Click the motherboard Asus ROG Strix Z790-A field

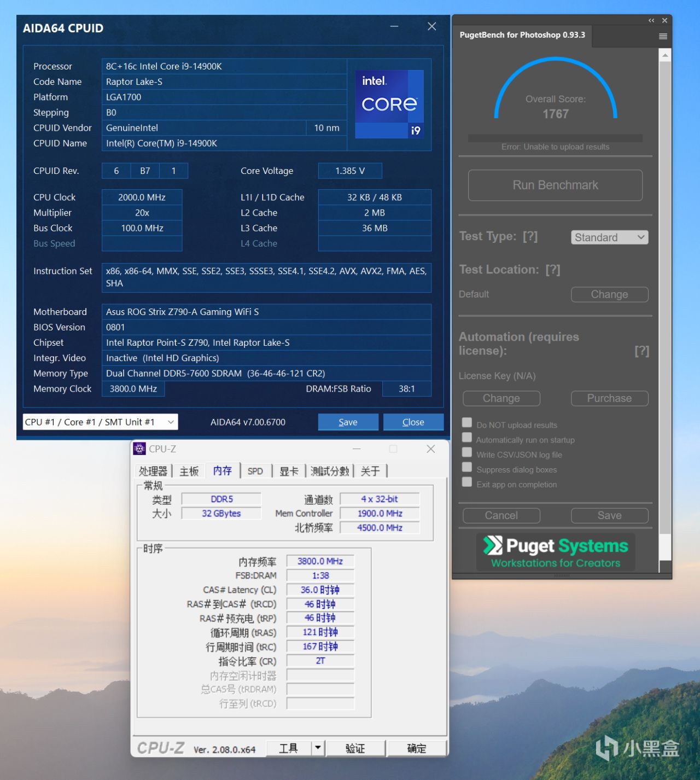tap(266, 312)
